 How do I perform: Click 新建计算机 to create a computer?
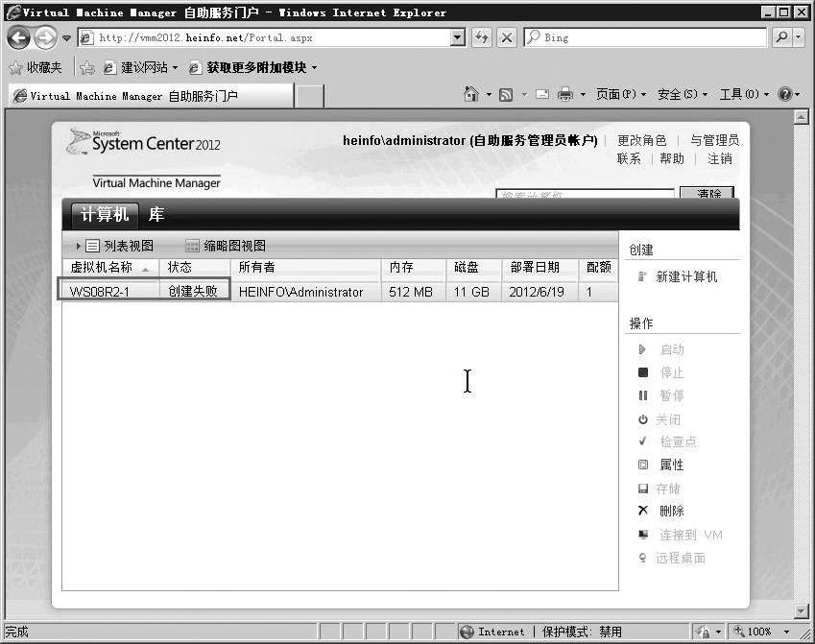pos(678,277)
